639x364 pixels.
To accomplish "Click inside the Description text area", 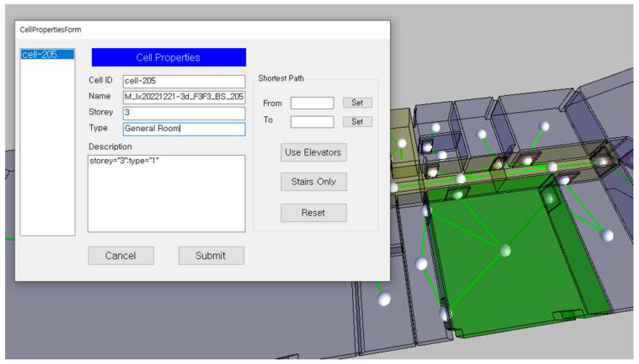I will [x=166, y=193].
